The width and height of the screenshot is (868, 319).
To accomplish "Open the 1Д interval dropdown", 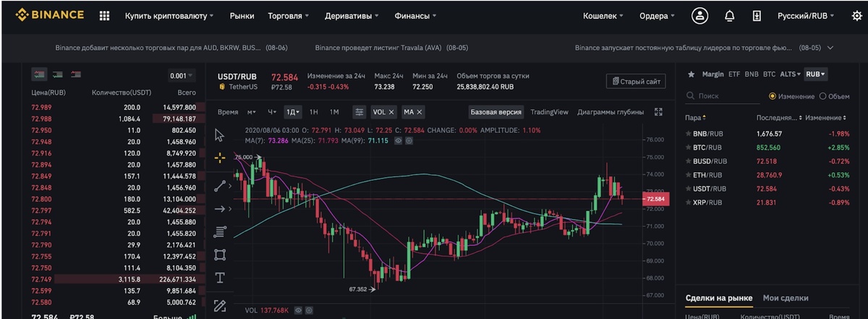I will coord(294,112).
